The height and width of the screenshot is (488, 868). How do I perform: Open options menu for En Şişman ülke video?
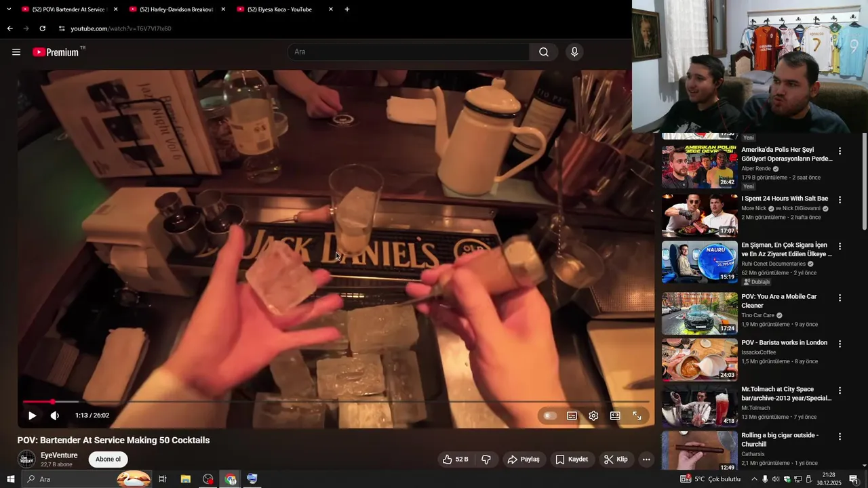tap(840, 246)
